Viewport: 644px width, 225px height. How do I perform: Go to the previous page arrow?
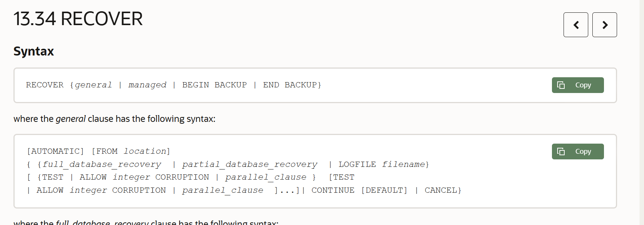click(576, 25)
